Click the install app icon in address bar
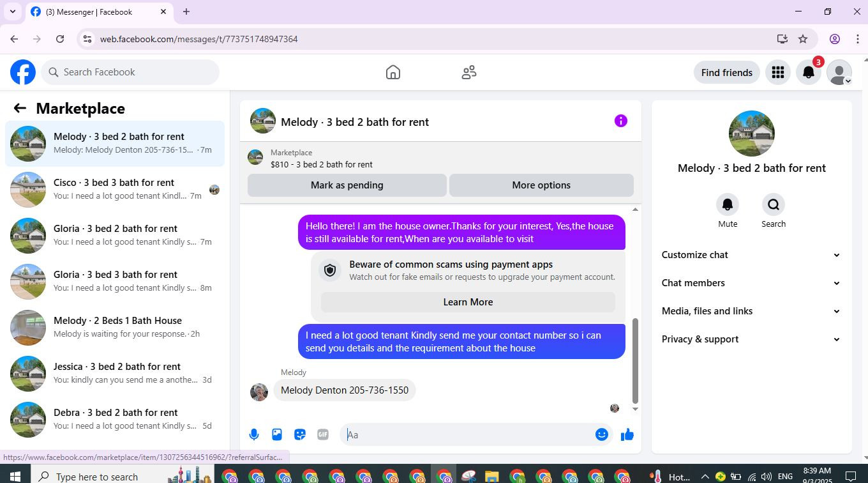868x483 pixels. (x=782, y=39)
